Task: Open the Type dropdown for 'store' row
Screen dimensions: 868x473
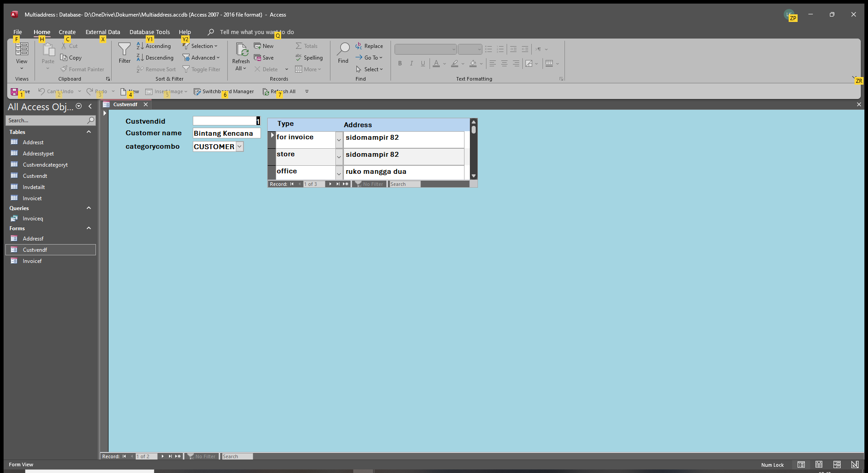Action: tap(339, 157)
